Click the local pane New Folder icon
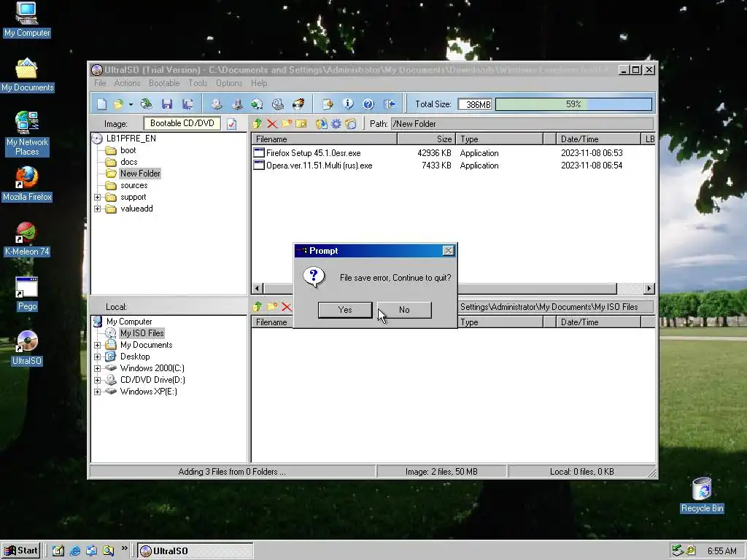This screenshot has width=747, height=560. click(272, 307)
